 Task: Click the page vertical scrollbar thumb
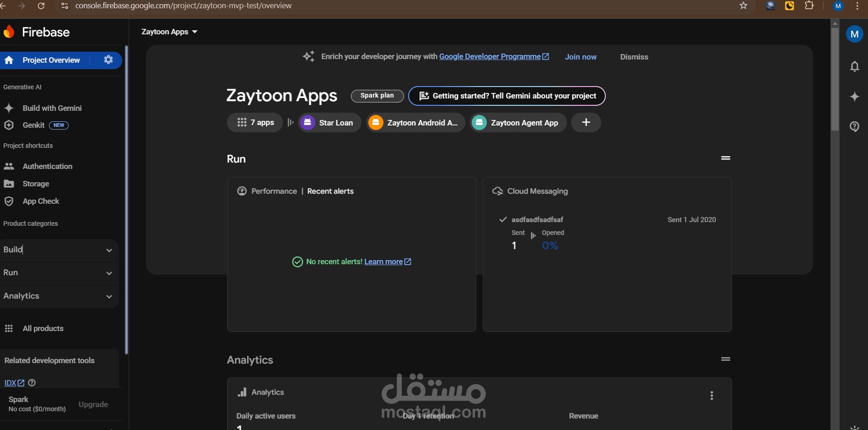pyautogui.click(x=835, y=80)
